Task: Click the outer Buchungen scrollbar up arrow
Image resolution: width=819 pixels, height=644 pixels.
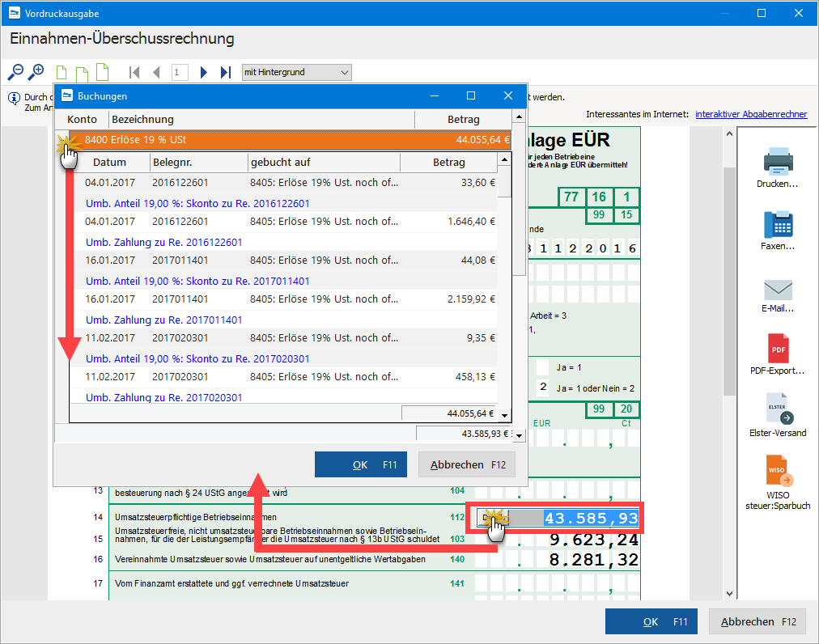Action: pos(519,117)
